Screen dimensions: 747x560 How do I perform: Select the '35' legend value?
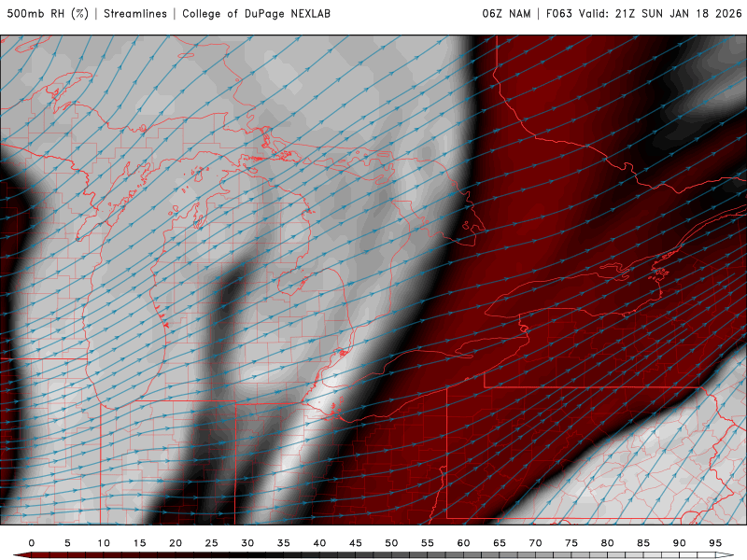pos(284,543)
